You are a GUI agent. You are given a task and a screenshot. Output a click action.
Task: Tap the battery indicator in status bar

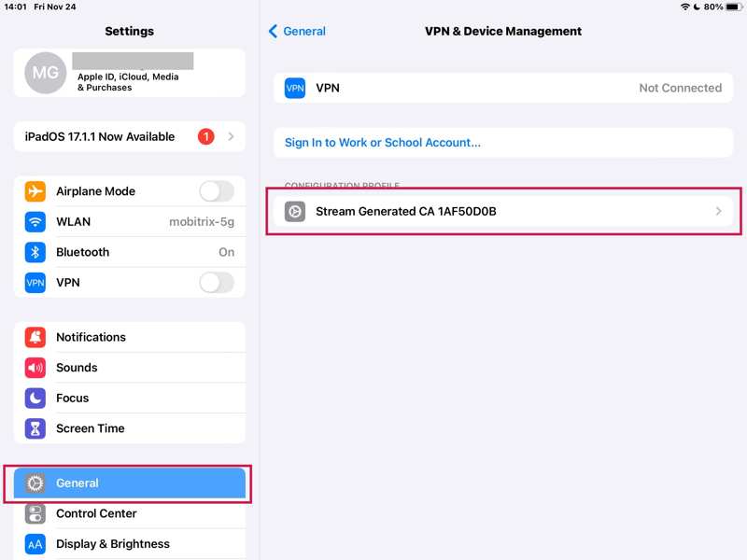(x=734, y=7)
